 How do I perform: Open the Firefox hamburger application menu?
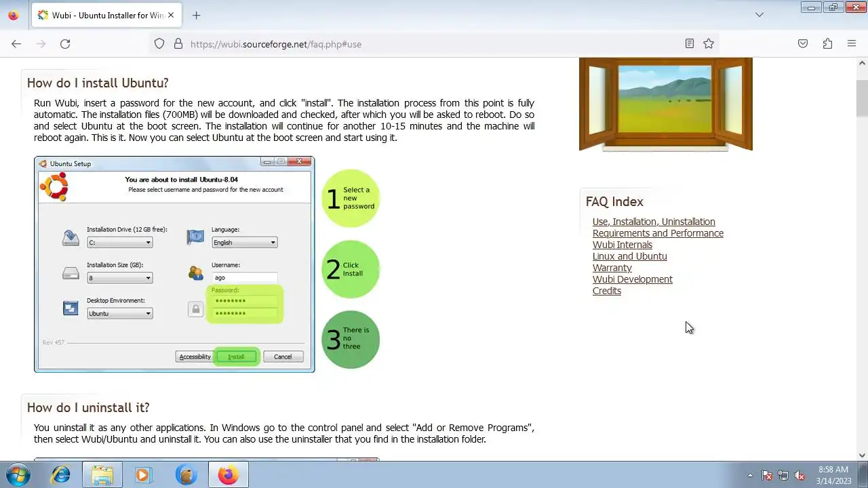click(852, 44)
